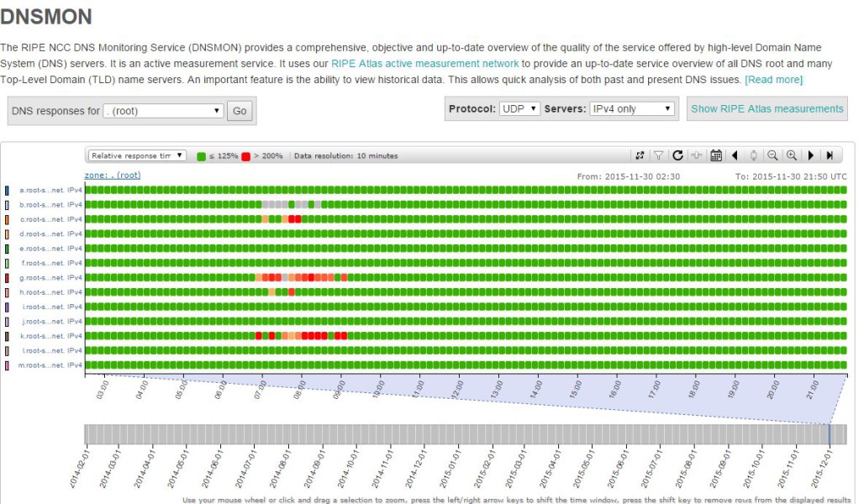Open the Protocol UDP dropdown
This screenshot has width=864, height=504.
(519, 108)
